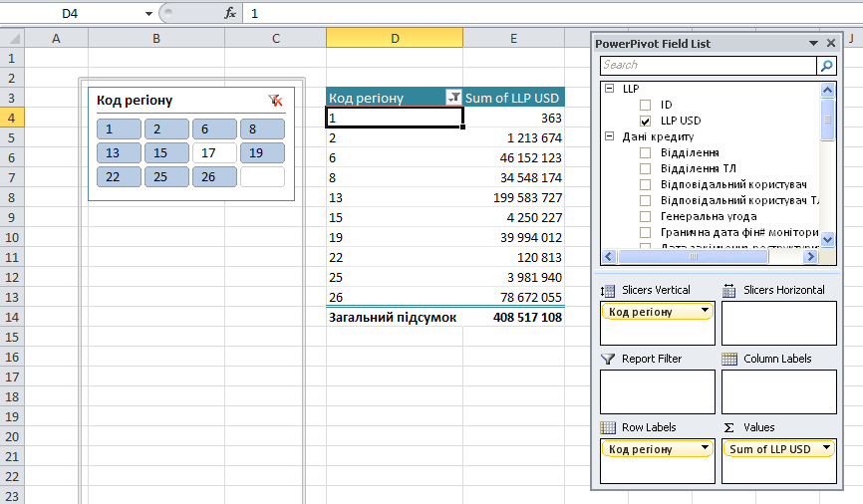Click the search magnifier in Field List
The height and width of the screenshot is (504, 863).
826,66
